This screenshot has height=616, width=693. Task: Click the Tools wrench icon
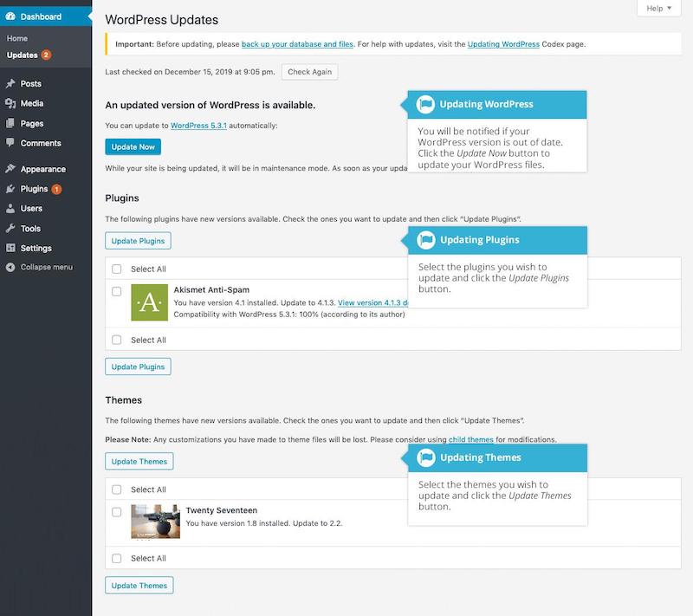coord(10,229)
